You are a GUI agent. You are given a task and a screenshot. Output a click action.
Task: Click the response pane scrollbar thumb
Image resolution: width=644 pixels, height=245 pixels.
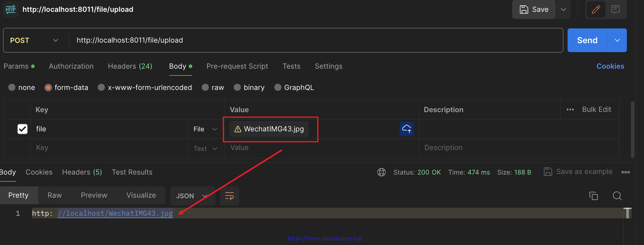click(627, 213)
